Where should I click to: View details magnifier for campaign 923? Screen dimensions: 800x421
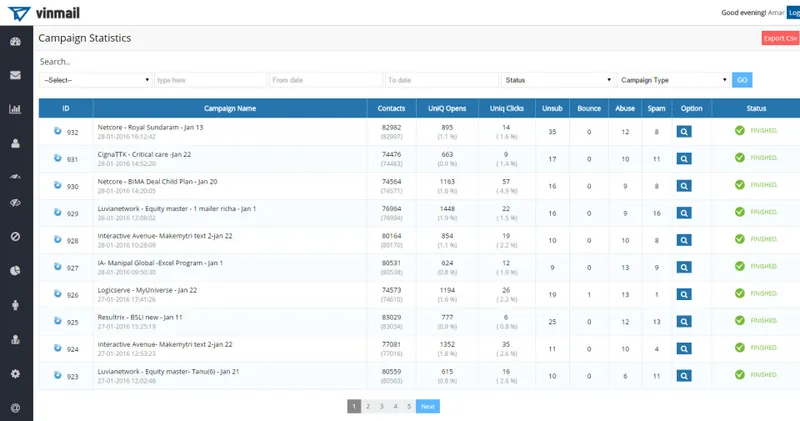coord(684,376)
